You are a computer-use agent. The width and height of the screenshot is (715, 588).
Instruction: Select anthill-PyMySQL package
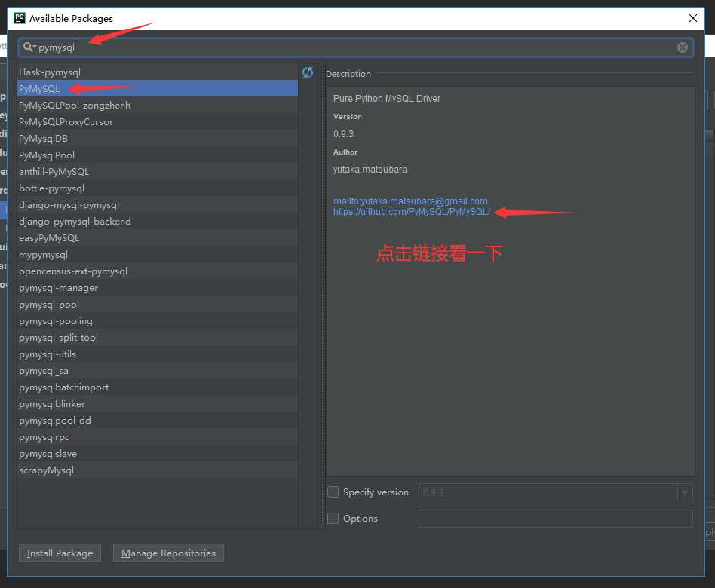158,171
